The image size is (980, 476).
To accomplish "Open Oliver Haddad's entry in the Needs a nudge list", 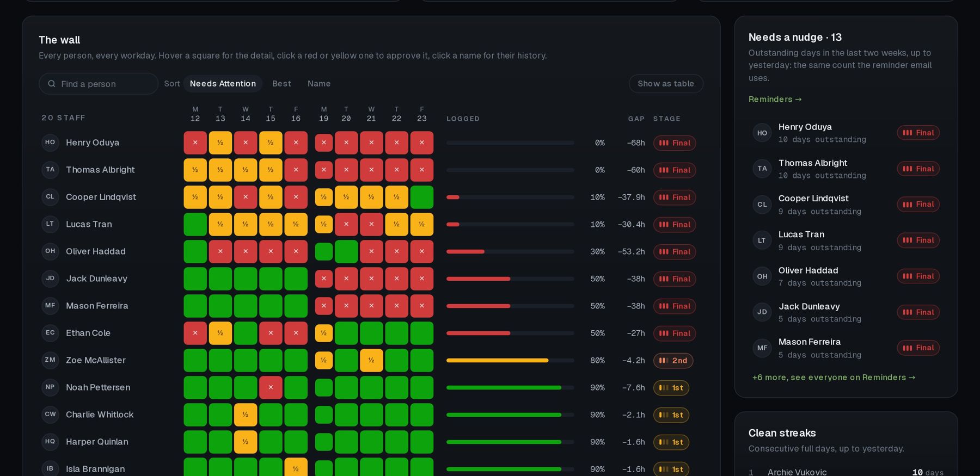I will click(x=846, y=276).
